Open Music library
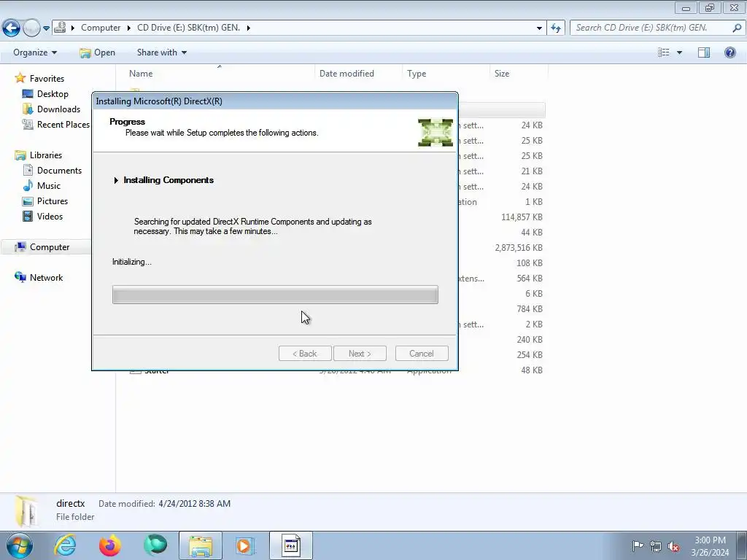Image resolution: width=747 pixels, height=560 pixels. click(x=49, y=186)
